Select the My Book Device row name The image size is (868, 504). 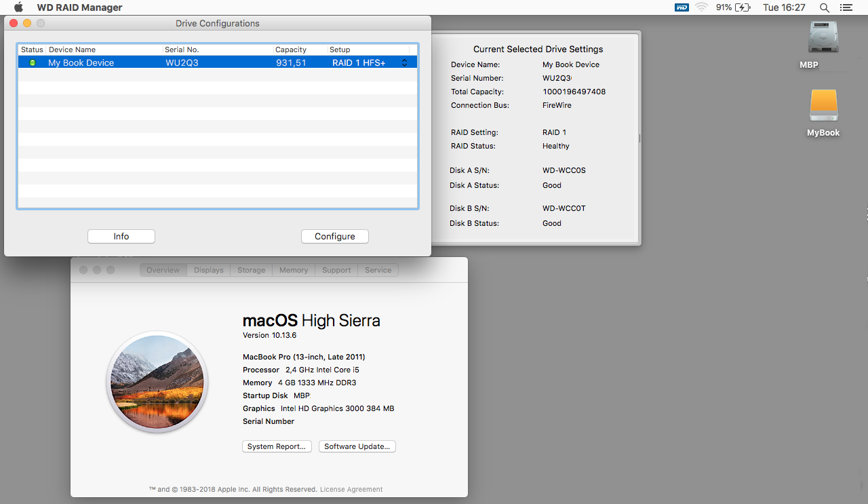[81, 62]
